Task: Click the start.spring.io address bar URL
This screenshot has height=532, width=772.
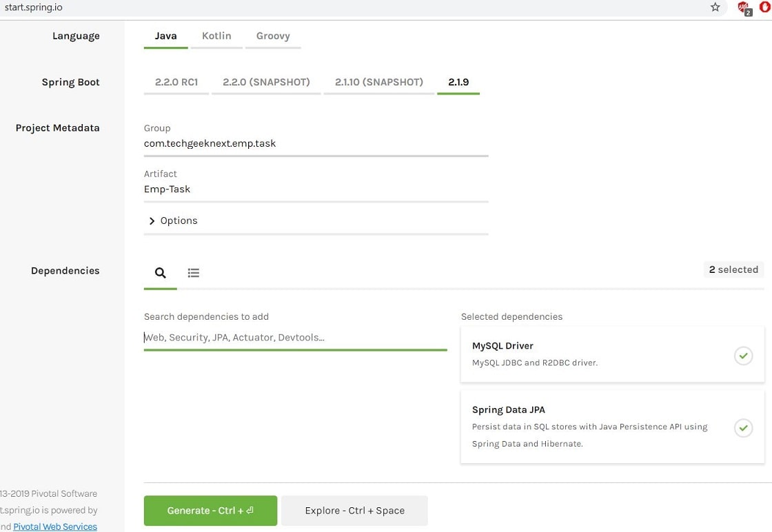Action: 34,8
